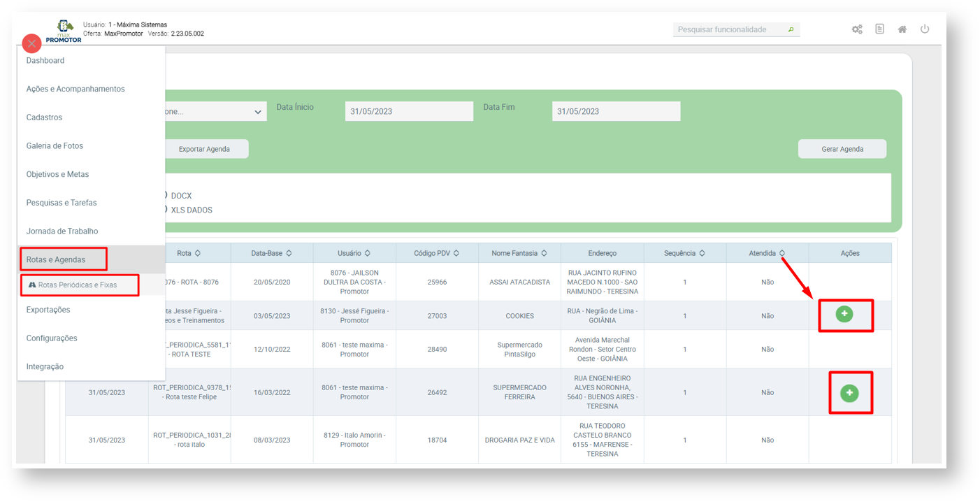Select the DOCX export format option
The height and width of the screenshot is (502, 980).
tap(165, 196)
